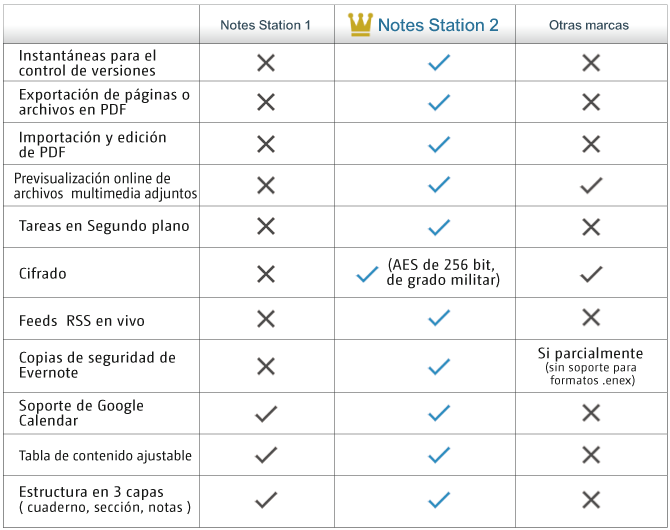This screenshot has width=670, height=530.
Task: Click Otras marcas X for Feeds RSS
Action: click(591, 318)
